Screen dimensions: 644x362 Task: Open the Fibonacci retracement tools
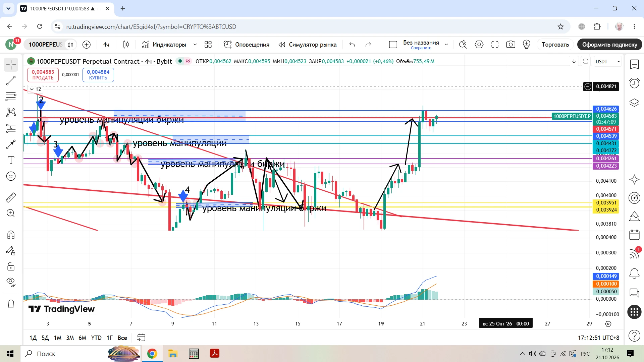point(11,97)
